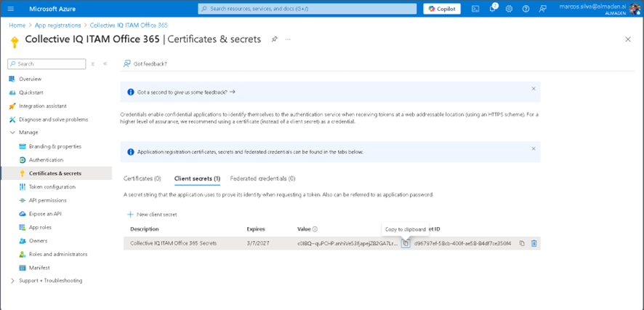The height and width of the screenshot is (310, 644).
Task: Open the more options ellipsis menu
Action: click(x=289, y=39)
